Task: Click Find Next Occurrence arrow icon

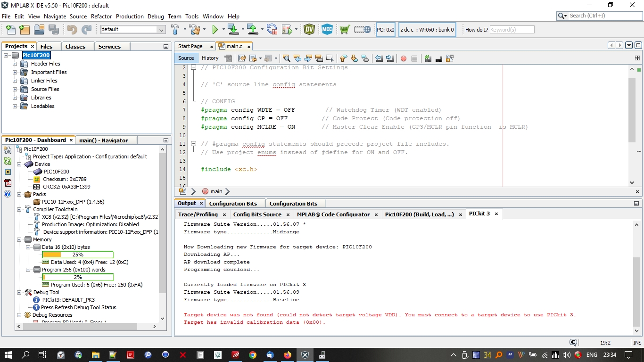Action: 308,58
